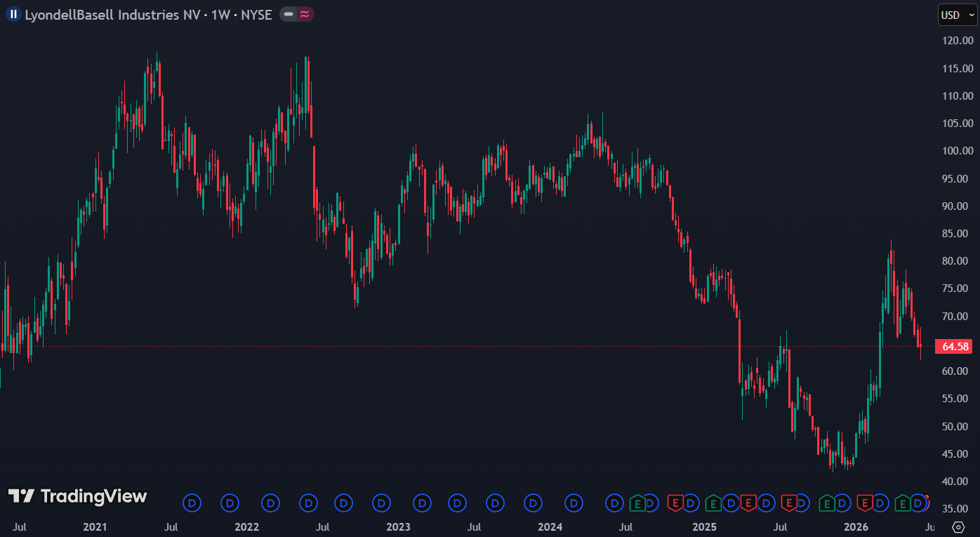Select dividend D marker just left of Jul 2022
Viewport: 980px width, 537px height.
(309, 503)
